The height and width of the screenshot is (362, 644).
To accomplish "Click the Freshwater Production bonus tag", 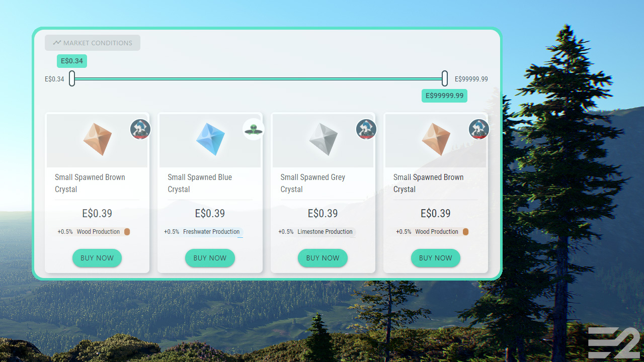I will [x=203, y=232].
